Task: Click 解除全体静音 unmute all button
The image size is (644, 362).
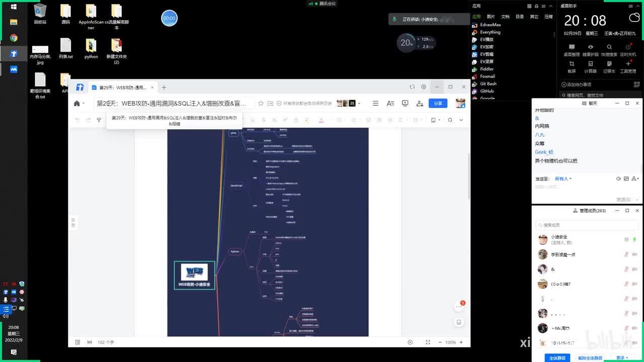Action: [590, 358]
